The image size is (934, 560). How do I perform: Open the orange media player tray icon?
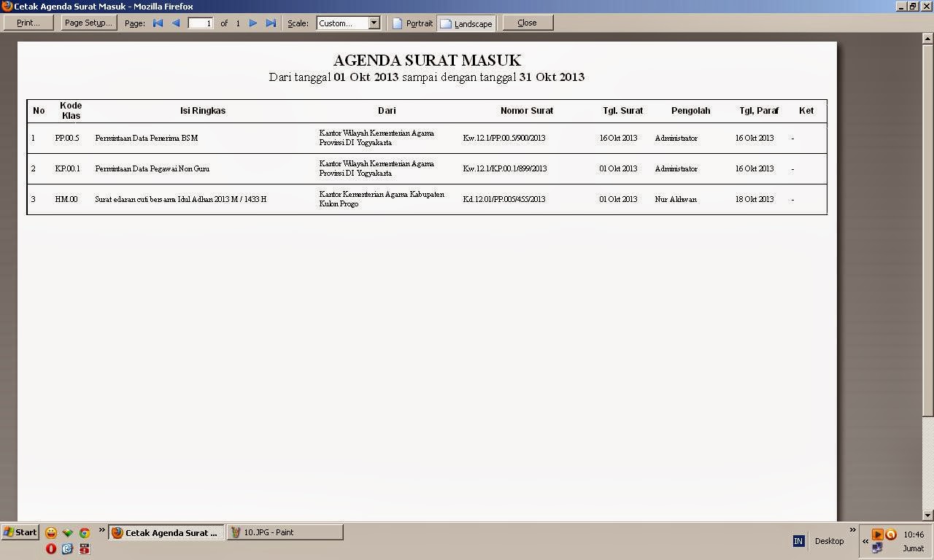(878, 534)
